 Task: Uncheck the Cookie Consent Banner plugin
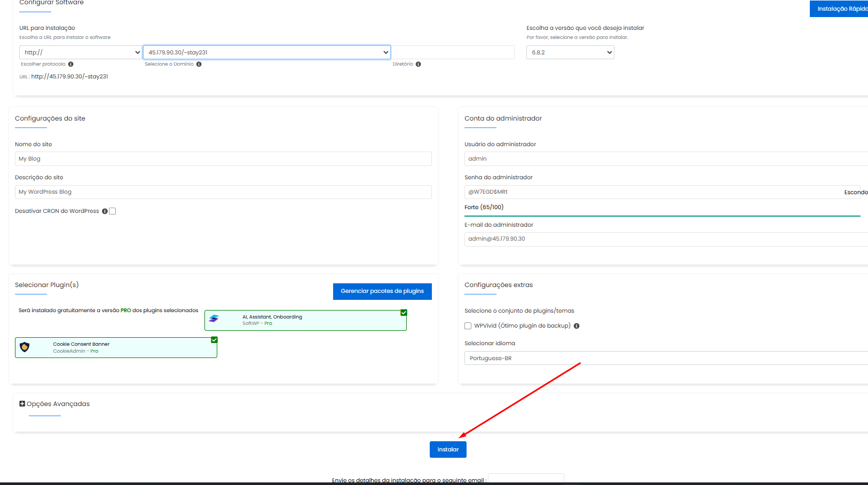coord(214,340)
